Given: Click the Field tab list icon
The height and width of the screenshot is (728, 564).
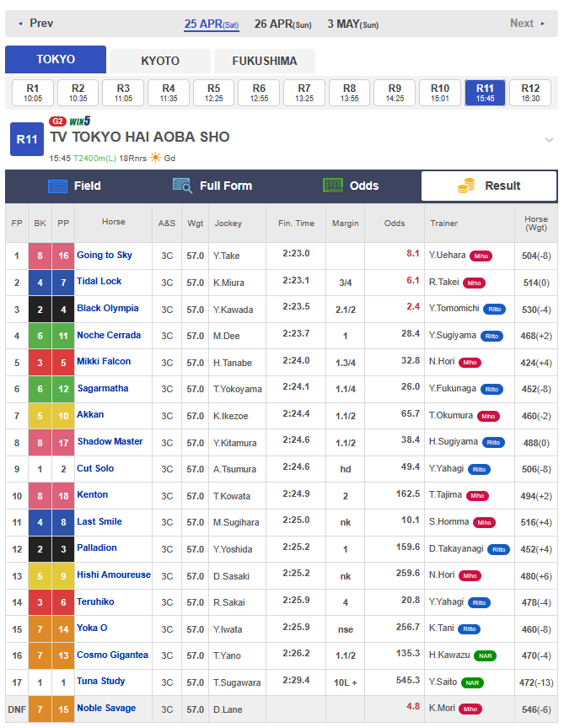Looking at the screenshot, I should click(57, 186).
